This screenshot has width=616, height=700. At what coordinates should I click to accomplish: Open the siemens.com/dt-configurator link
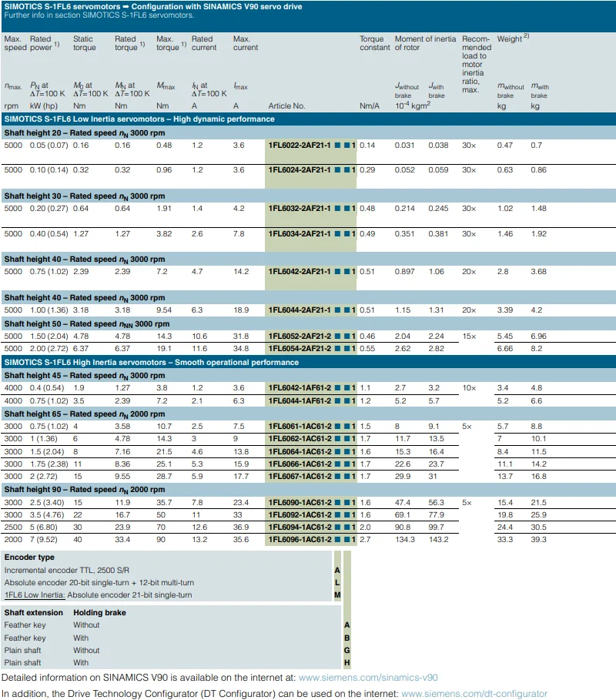[474, 693]
